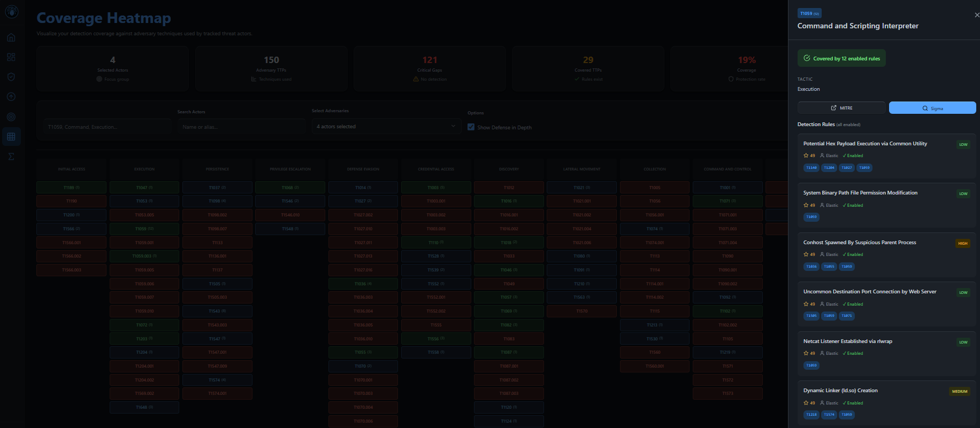Open the dashboard widgets sidebar icon
This screenshot has height=428, width=980.
[x=11, y=57]
